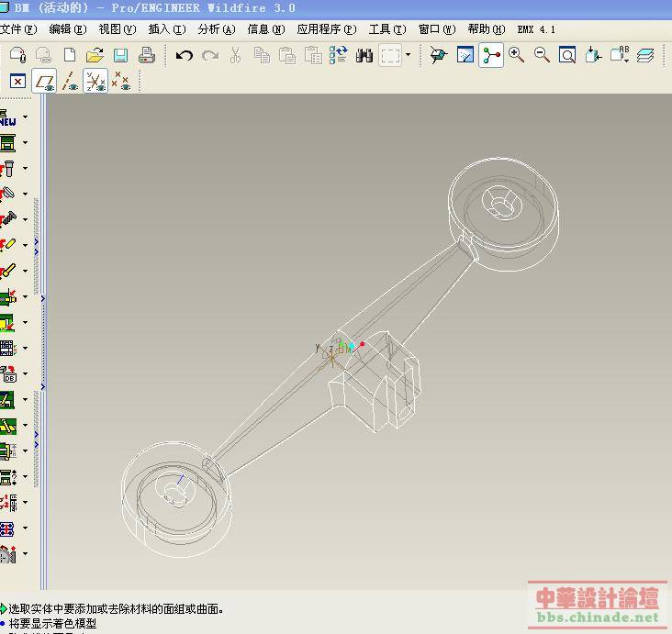
Task: Toggle datum points display
Action: pyautogui.click(x=120, y=83)
